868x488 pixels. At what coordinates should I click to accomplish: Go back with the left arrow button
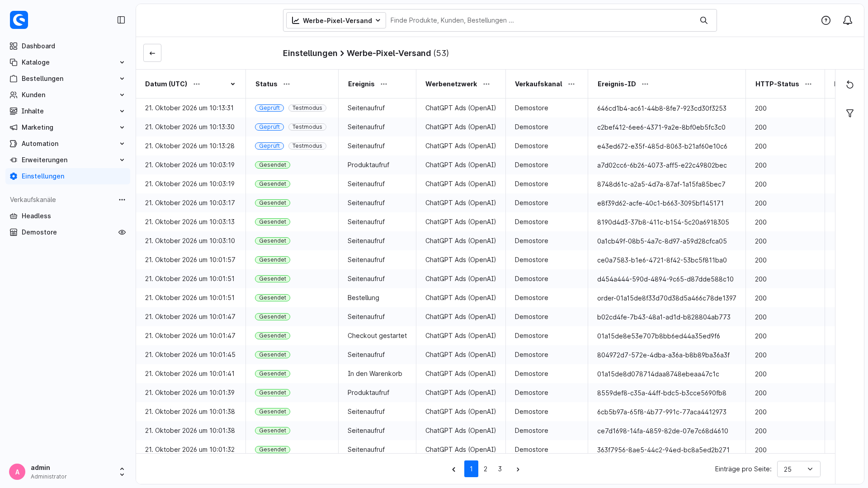[x=152, y=53]
